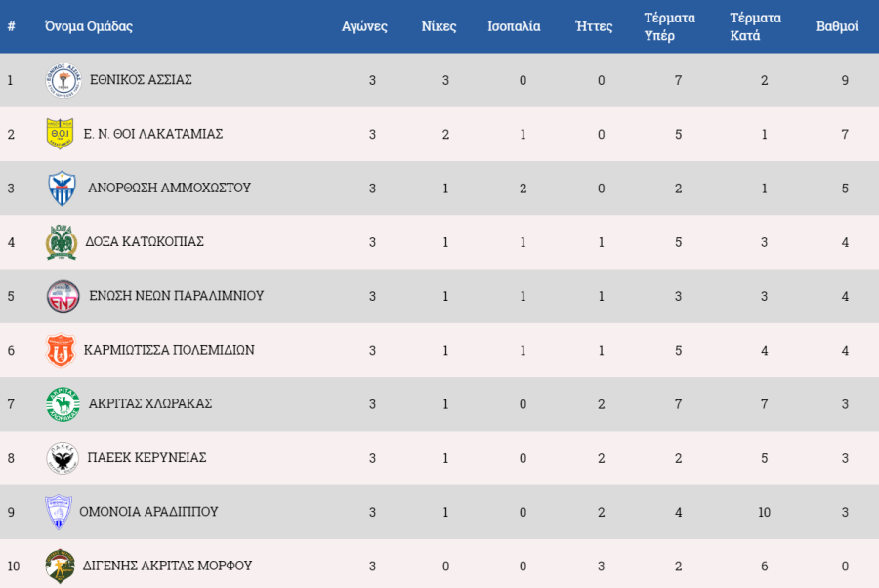Click the ΑΚΡΙΤΑΣ ΧΛΩΡΑΚΑΣ green round badge
Image resolution: width=879 pixels, height=588 pixels.
[63, 404]
